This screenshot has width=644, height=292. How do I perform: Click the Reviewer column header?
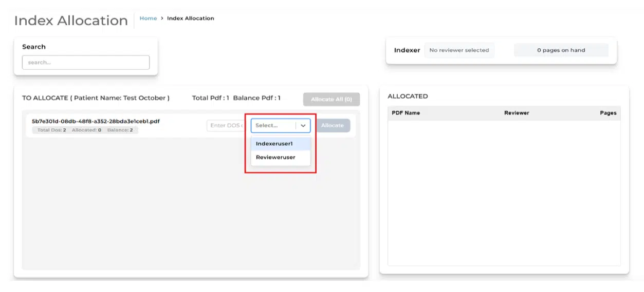516,113
